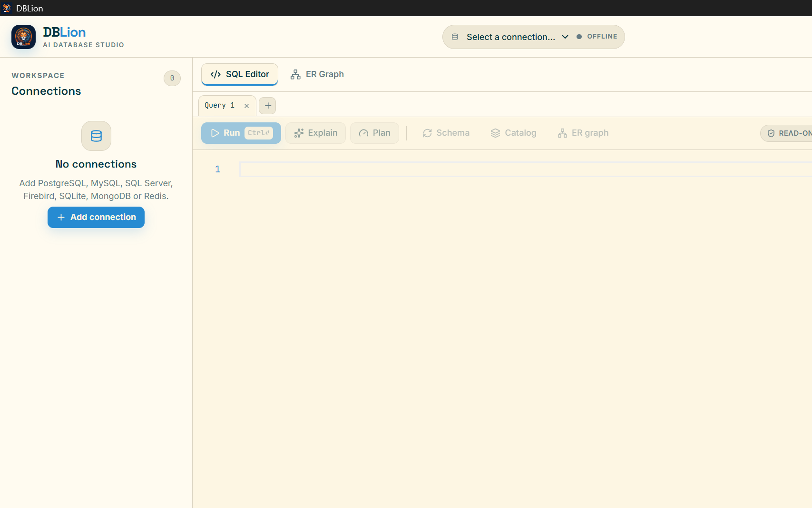Screen dimensions: 812x508
Task: Switch to the SQL Editor tab
Action: click(x=240, y=74)
